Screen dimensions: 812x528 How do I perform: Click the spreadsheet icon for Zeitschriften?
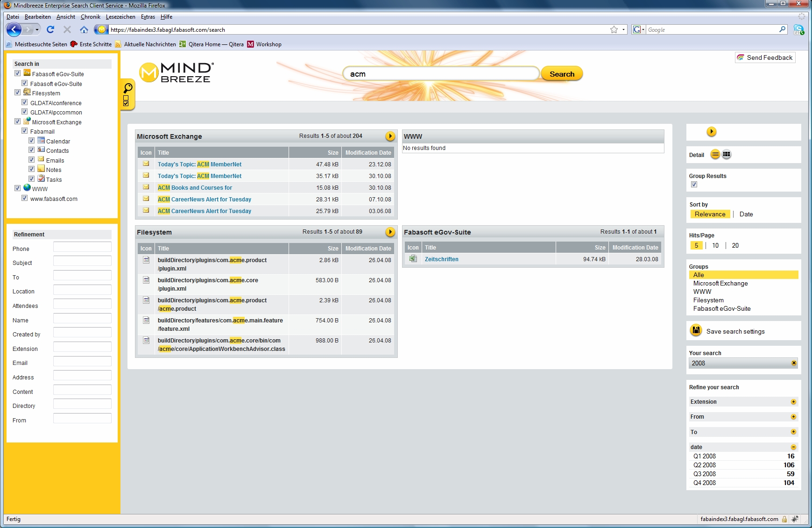pos(413,258)
